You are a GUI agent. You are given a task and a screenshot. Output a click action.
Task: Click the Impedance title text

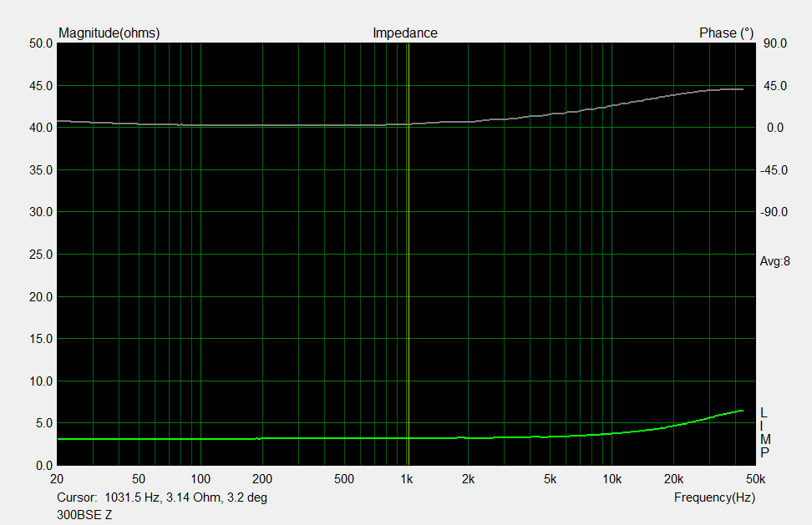point(405,33)
